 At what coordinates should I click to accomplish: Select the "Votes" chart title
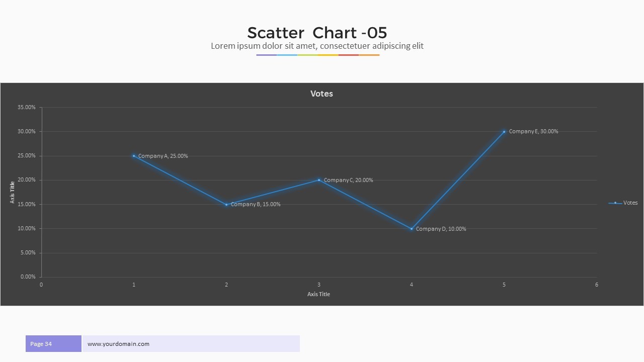point(321,94)
